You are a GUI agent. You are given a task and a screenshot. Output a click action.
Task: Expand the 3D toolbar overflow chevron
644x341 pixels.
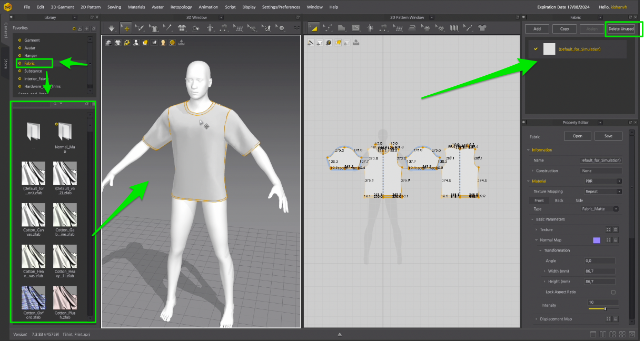296,27
